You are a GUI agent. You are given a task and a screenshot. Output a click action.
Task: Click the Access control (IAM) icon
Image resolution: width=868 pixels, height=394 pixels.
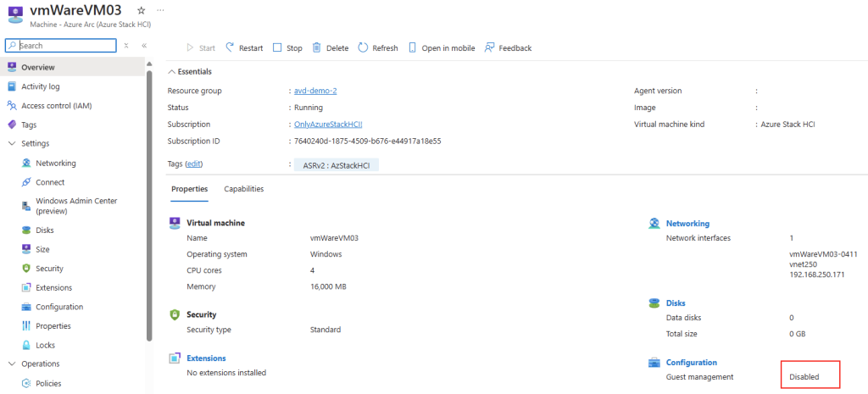click(12, 105)
